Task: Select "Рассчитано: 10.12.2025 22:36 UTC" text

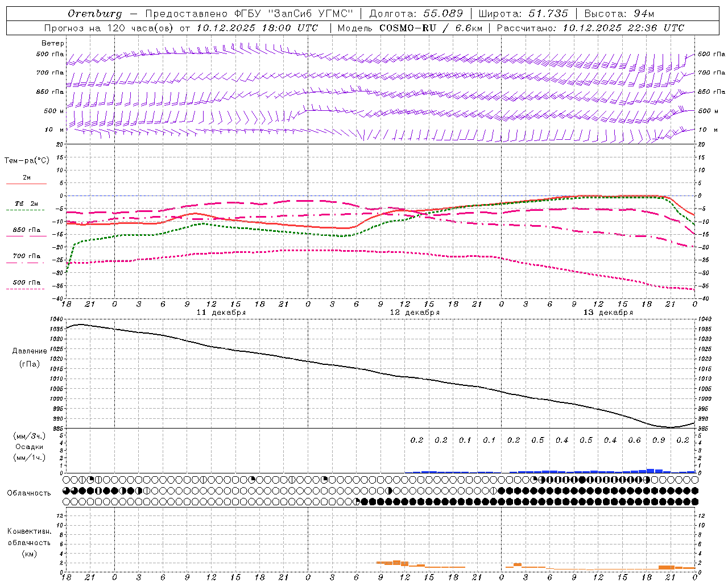Action: pyautogui.click(x=590, y=28)
